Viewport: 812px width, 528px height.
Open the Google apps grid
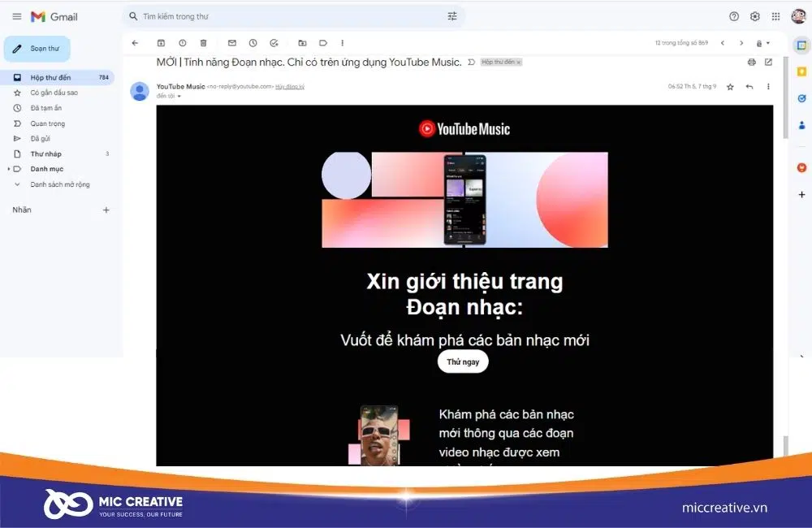pyautogui.click(x=775, y=16)
